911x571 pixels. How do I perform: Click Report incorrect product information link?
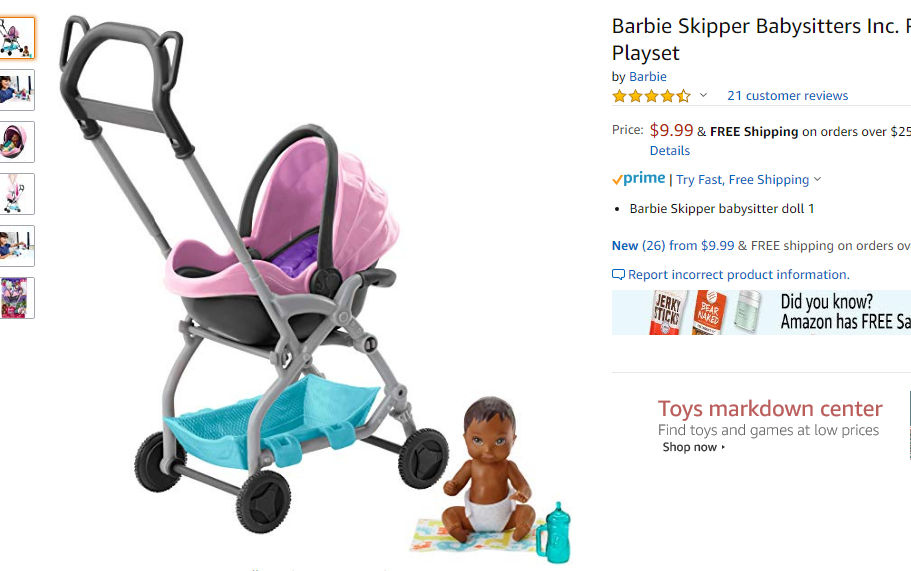738,274
